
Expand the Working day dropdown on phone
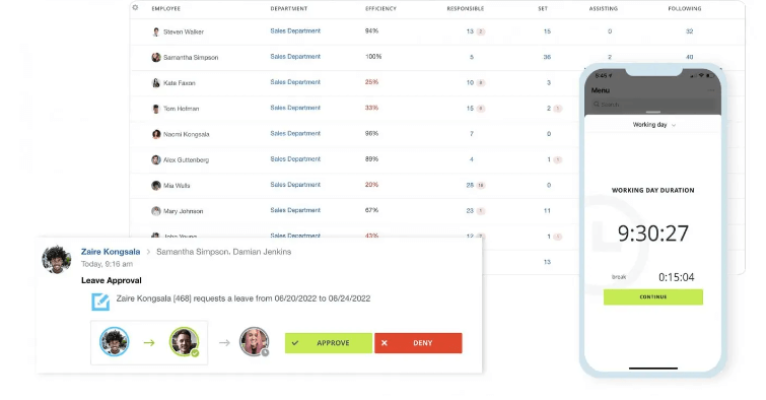click(x=654, y=125)
